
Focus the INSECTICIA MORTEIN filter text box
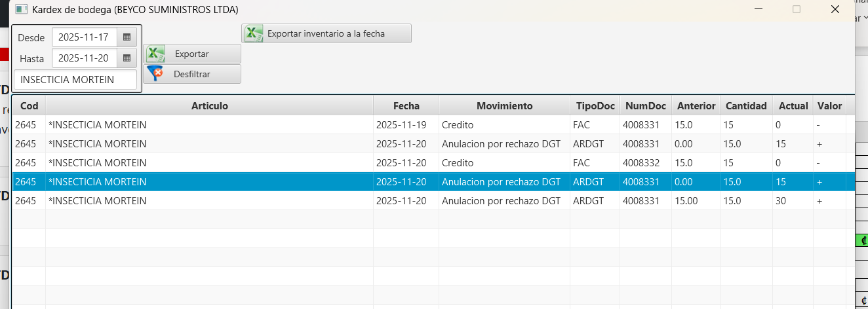pos(75,80)
